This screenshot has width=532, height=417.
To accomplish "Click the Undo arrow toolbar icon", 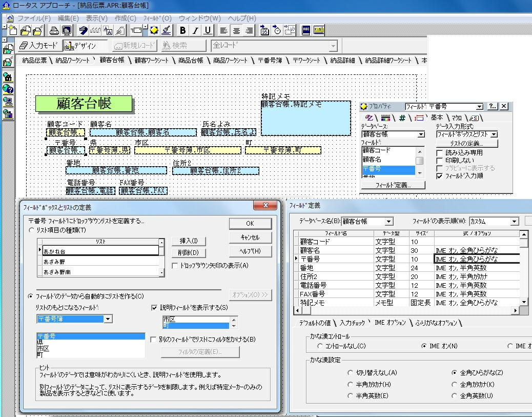I will click(x=83, y=31).
